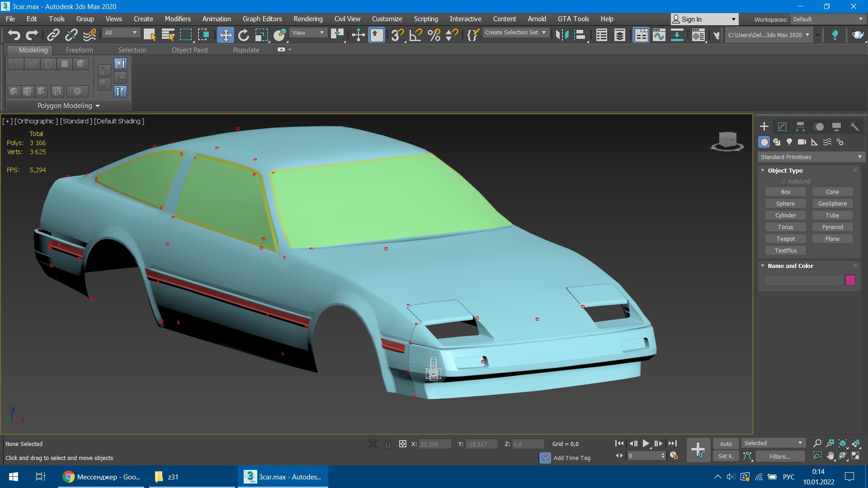Click the Teapot primitive button

(x=785, y=239)
